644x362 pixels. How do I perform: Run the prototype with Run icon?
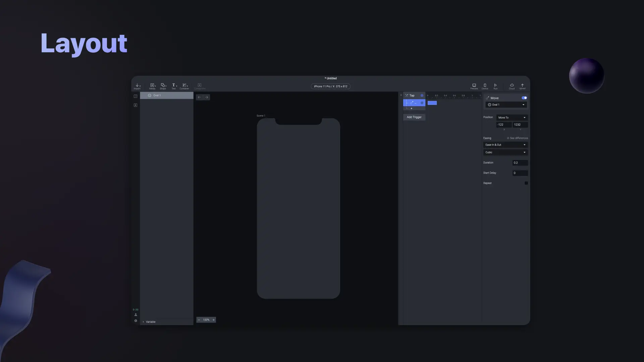point(495,86)
